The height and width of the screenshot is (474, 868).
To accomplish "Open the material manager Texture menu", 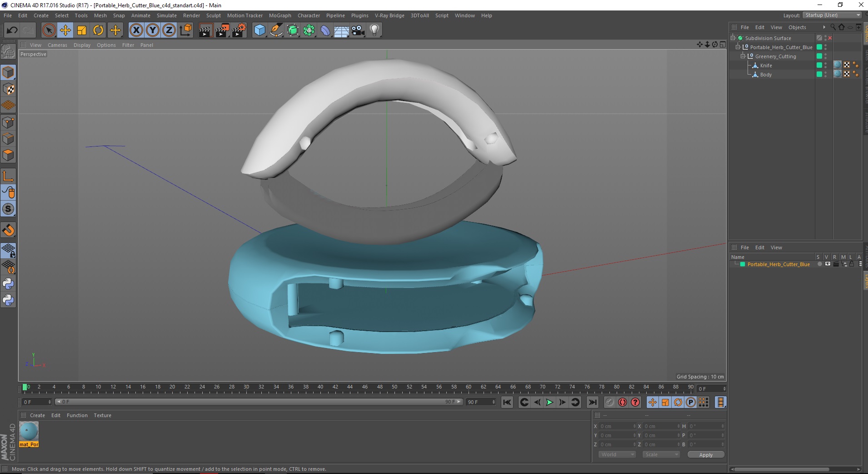I will tap(103, 415).
